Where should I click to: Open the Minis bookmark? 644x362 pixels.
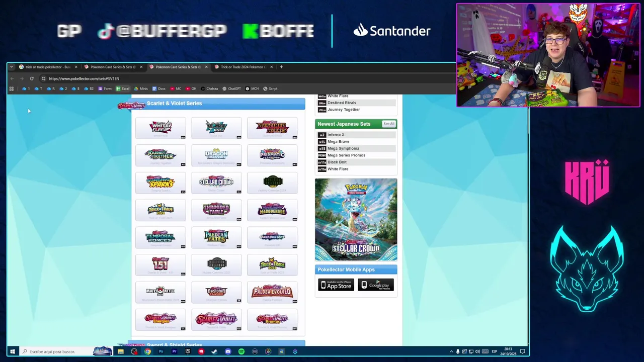coord(141,89)
